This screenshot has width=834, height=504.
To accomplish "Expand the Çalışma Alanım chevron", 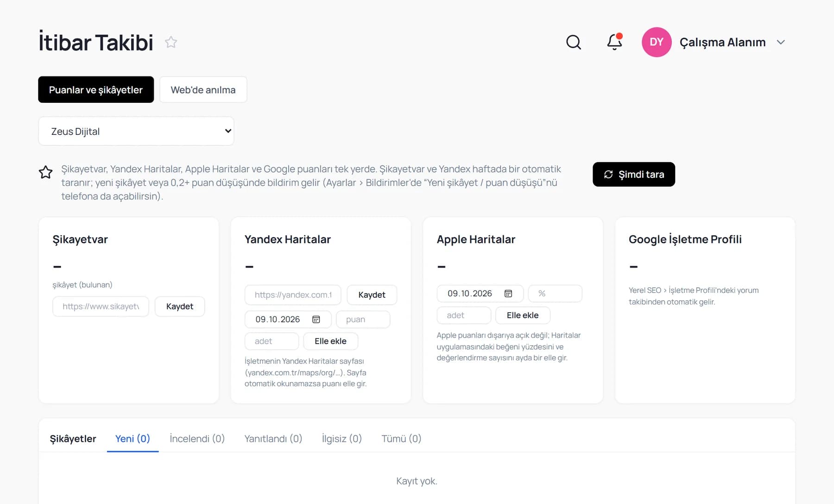I will tap(781, 42).
